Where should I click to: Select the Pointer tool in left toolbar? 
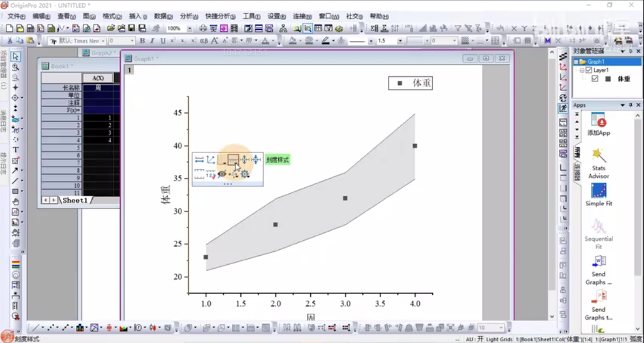(x=15, y=56)
